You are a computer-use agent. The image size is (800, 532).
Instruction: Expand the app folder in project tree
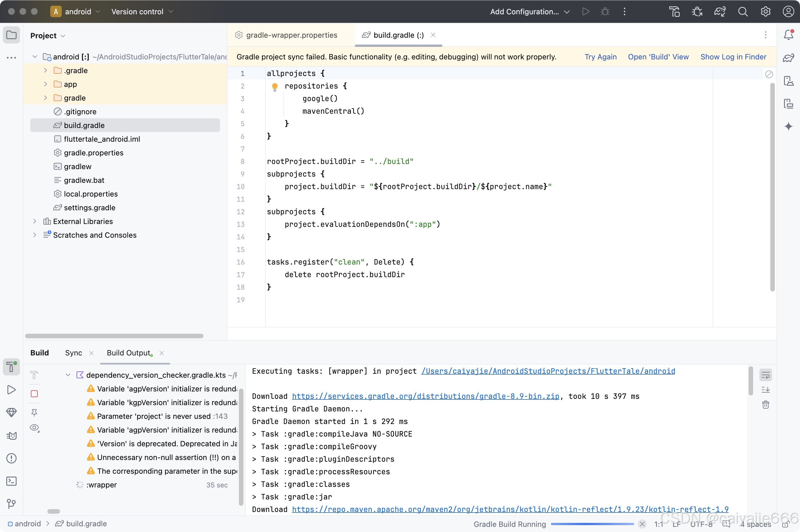coord(45,84)
